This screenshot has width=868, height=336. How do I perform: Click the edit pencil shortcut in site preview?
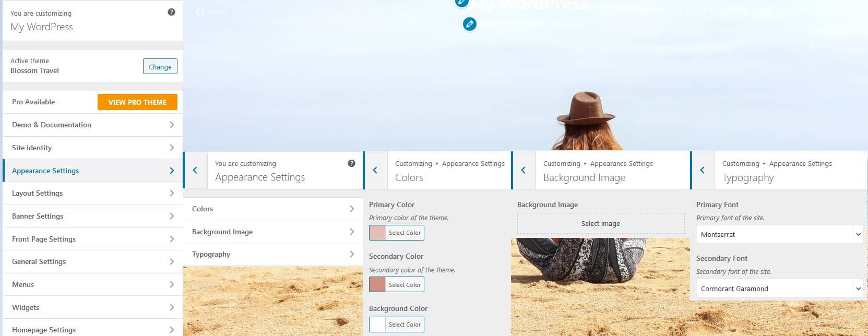[470, 24]
